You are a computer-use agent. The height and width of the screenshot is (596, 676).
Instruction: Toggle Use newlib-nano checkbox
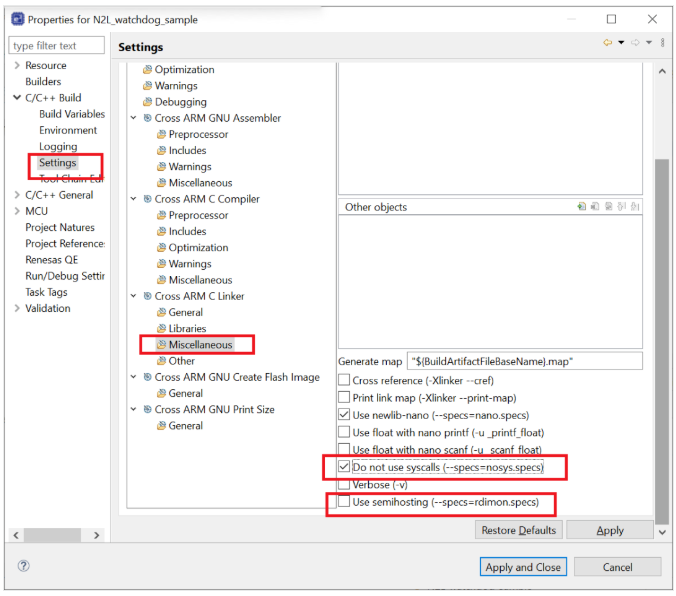(344, 414)
